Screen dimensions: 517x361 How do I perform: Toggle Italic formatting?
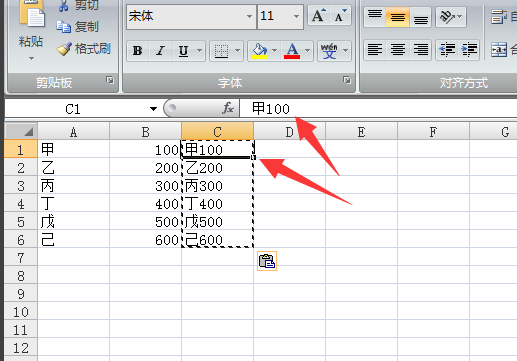[161, 51]
